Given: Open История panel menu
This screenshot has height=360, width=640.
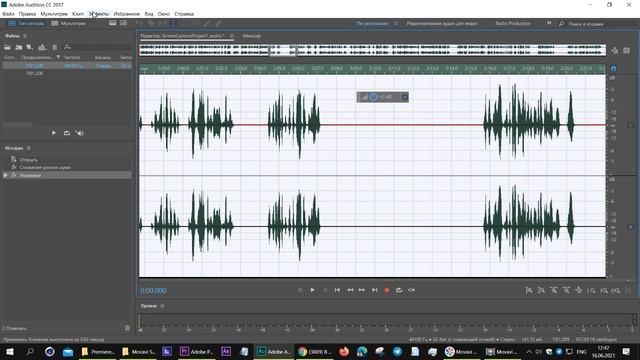Looking at the screenshot, I should [x=29, y=148].
